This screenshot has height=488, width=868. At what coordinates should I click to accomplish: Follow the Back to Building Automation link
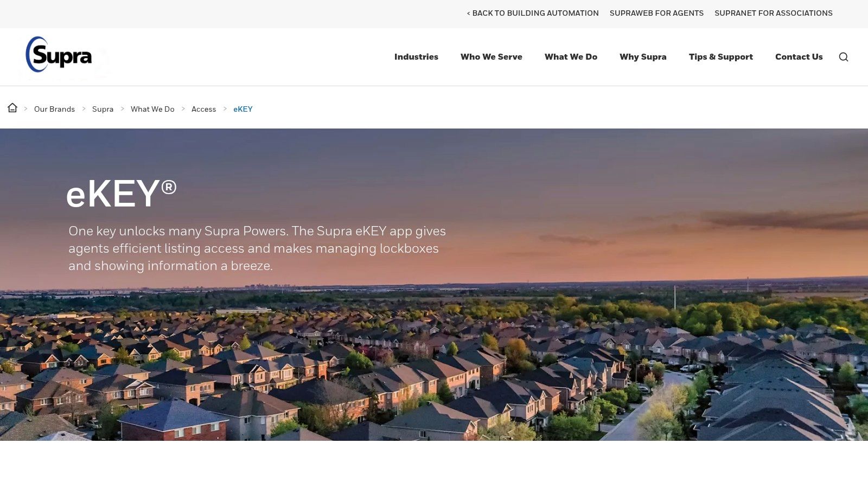533,13
